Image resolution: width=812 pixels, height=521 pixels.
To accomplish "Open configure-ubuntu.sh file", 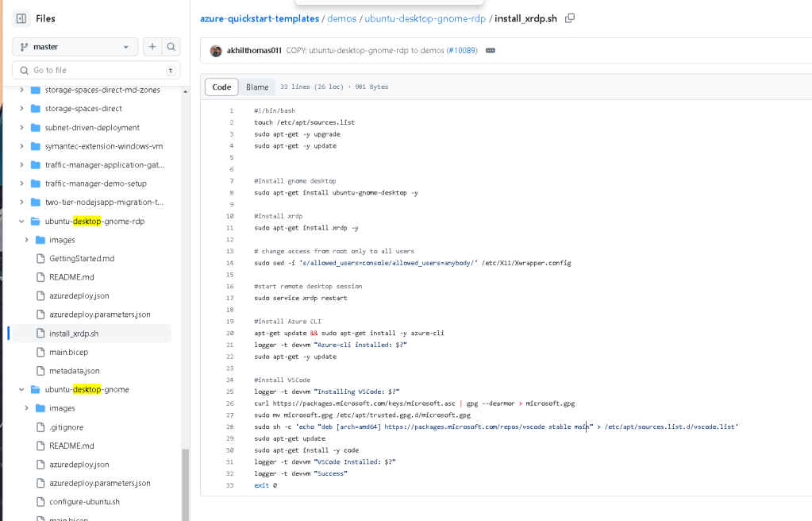I will coord(84,502).
